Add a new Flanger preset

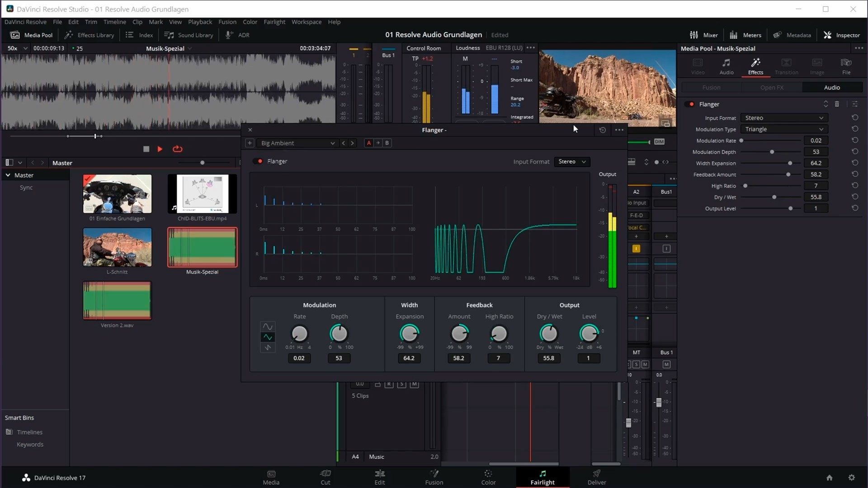click(249, 143)
